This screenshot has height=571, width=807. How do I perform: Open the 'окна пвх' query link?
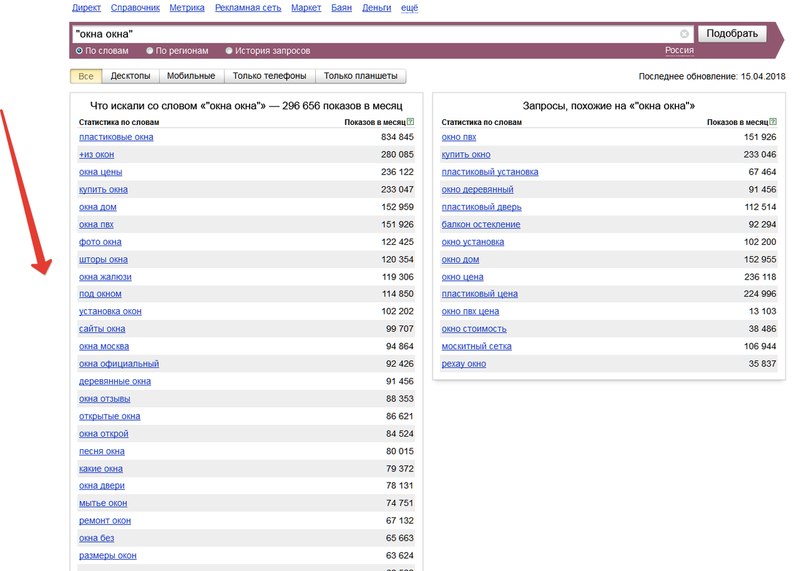coord(96,224)
